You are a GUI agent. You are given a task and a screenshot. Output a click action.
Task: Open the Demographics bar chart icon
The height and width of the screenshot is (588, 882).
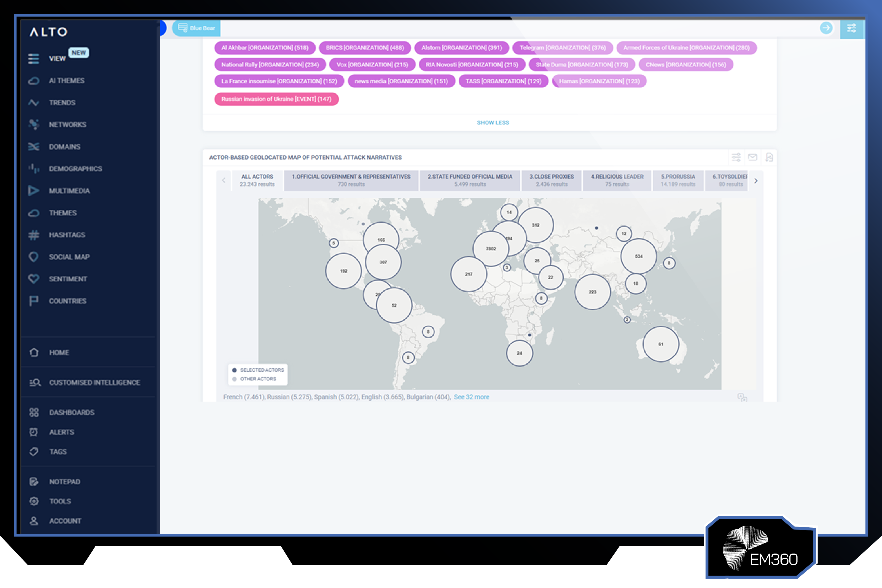coord(33,169)
